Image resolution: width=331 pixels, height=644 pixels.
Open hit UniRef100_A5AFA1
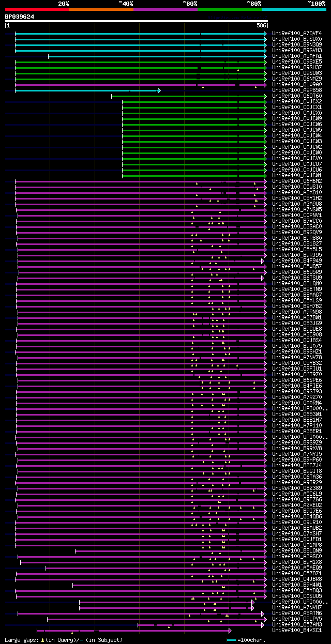coord(297,56)
